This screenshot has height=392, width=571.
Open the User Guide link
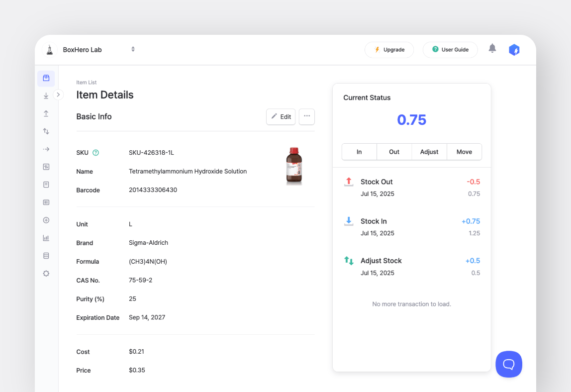pos(450,49)
